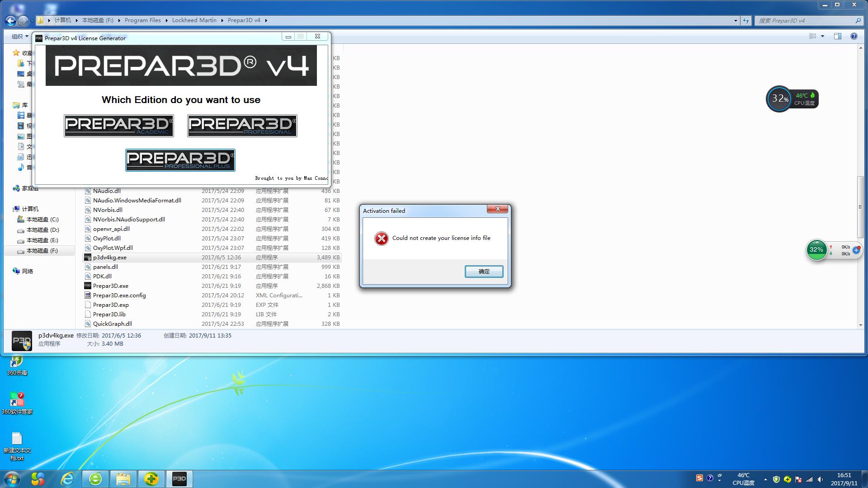Select 新建文本文档.txt on desktop
The width and height of the screenshot is (868, 488).
[x=17, y=447]
